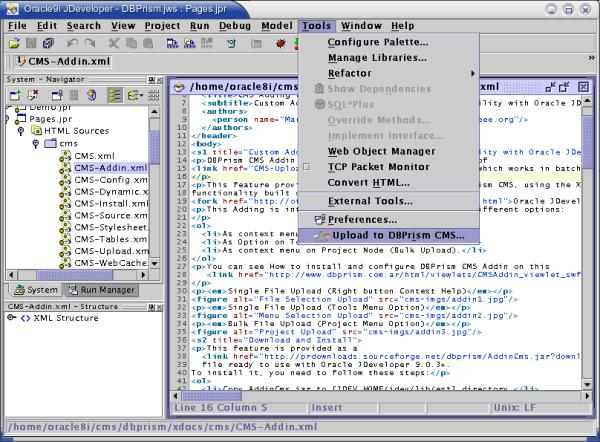Image resolution: width=600 pixels, height=442 pixels.
Task: Open the Model menu
Action: (277, 26)
